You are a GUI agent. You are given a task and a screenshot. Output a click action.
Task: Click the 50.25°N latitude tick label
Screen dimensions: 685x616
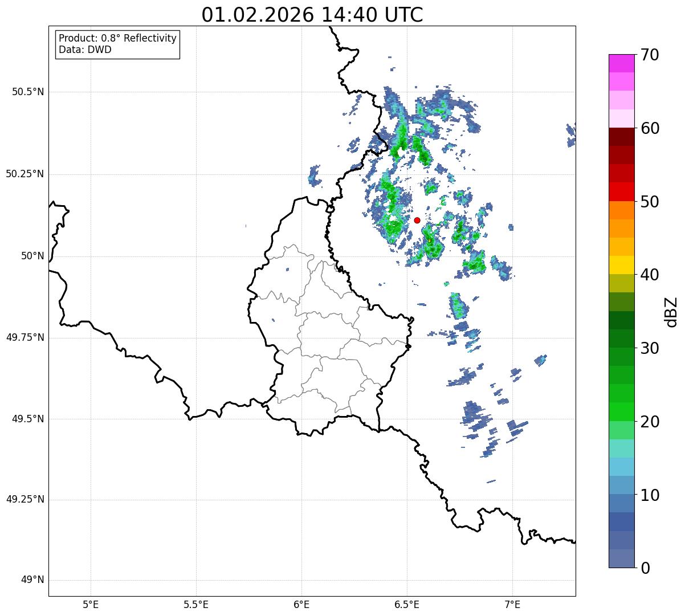25,174
